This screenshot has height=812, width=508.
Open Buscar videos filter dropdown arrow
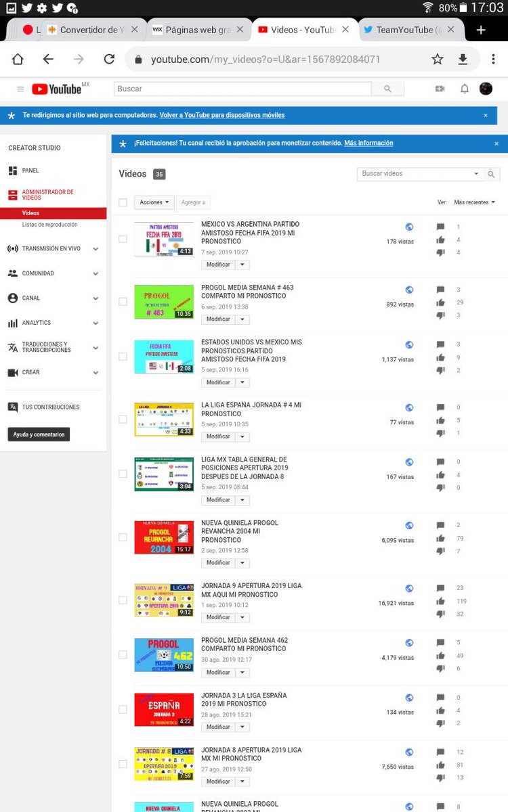(476, 174)
